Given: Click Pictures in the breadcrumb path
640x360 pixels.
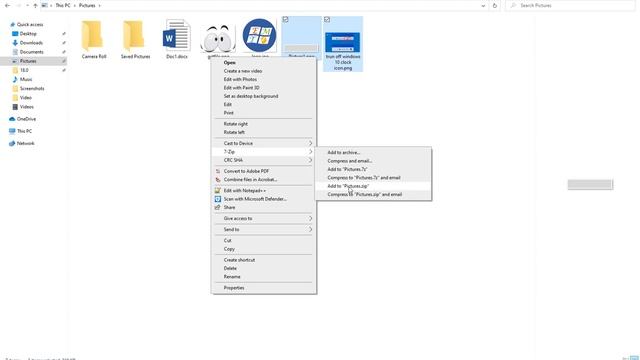Looking at the screenshot, I should (x=87, y=5).
